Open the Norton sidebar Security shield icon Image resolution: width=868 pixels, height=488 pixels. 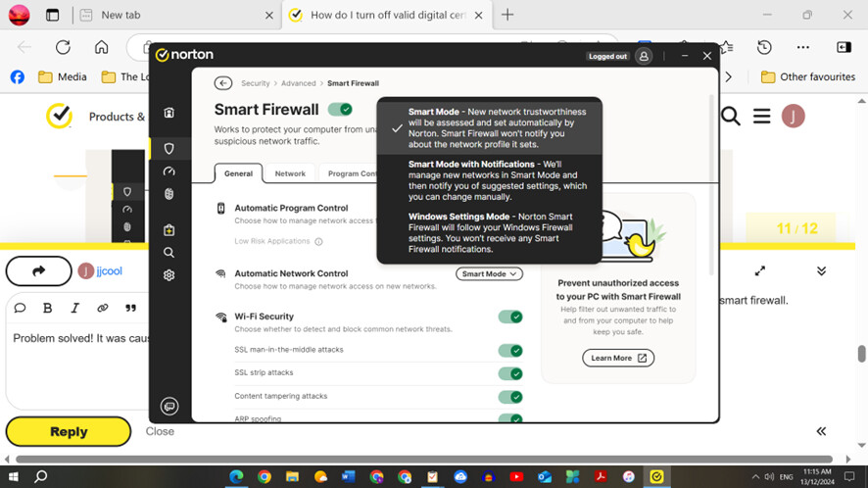pos(169,148)
